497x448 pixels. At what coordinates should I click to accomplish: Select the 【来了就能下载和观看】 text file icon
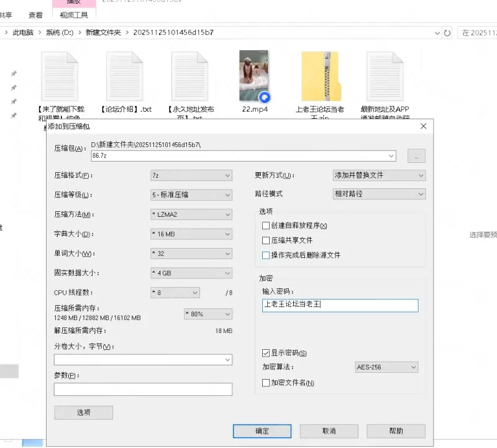point(60,76)
